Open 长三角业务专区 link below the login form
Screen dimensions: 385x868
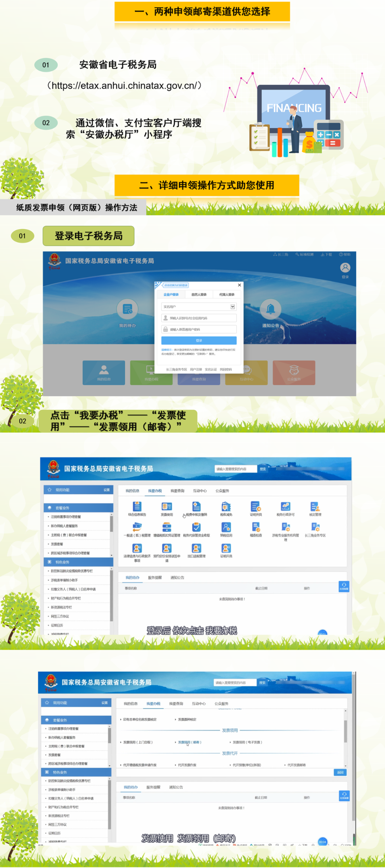point(176,370)
